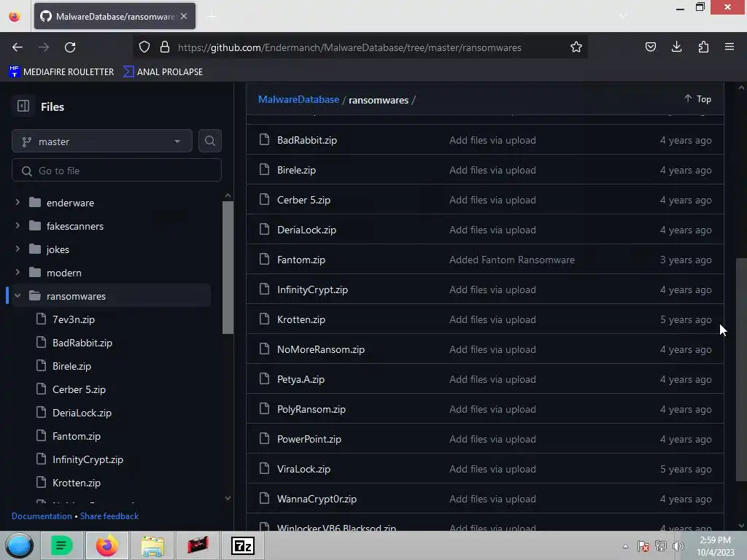The height and width of the screenshot is (560, 747).
Task: Click the file tree sidebar scrollbar
Action: (x=228, y=267)
